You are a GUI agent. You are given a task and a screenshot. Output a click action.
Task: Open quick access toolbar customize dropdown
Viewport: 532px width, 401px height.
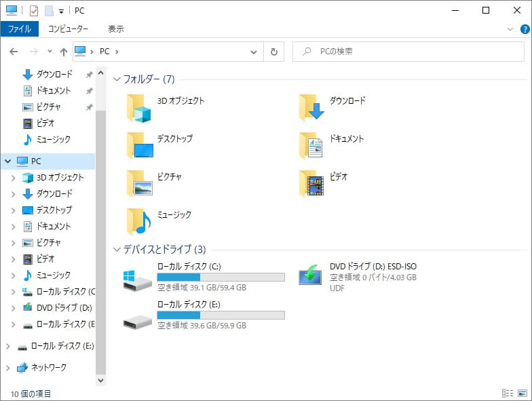(x=61, y=12)
